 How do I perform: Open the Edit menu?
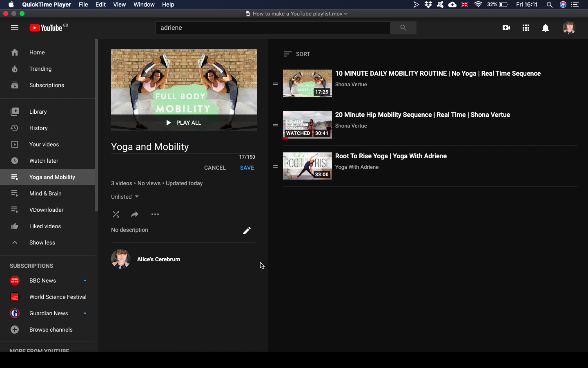(100, 4)
